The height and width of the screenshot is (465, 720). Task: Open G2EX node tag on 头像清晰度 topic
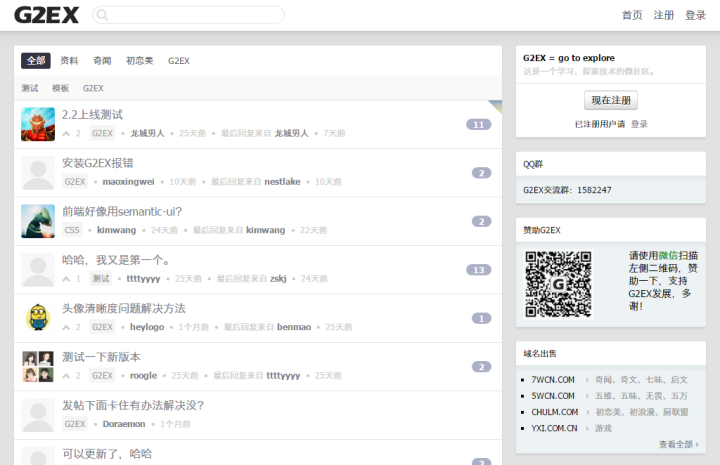102,327
